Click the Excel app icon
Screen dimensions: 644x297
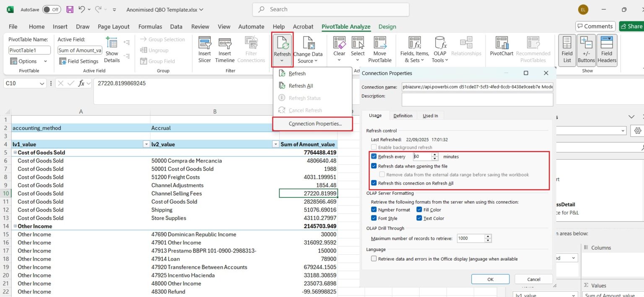[x=10, y=9]
